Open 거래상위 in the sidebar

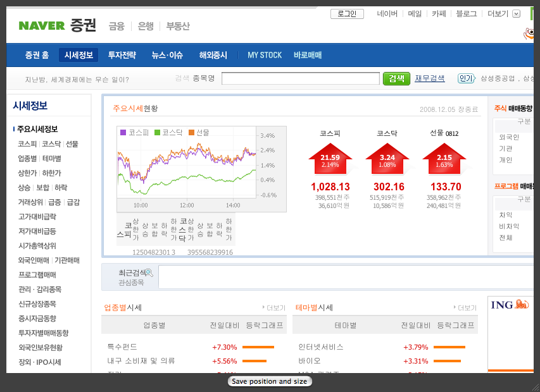click(x=30, y=202)
